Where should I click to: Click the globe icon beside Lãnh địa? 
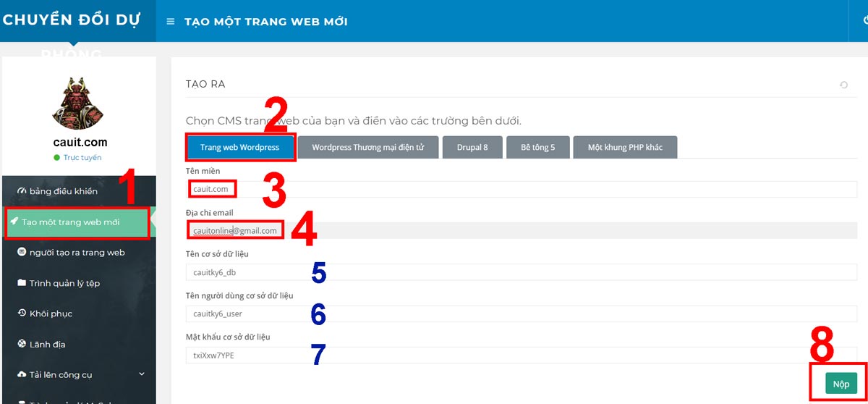[22, 344]
